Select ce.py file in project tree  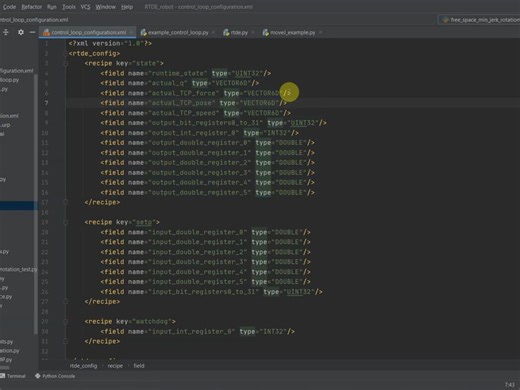pos(6,297)
